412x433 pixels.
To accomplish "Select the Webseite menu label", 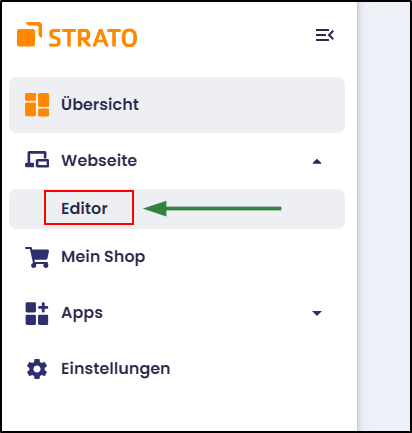I will 99,160.
